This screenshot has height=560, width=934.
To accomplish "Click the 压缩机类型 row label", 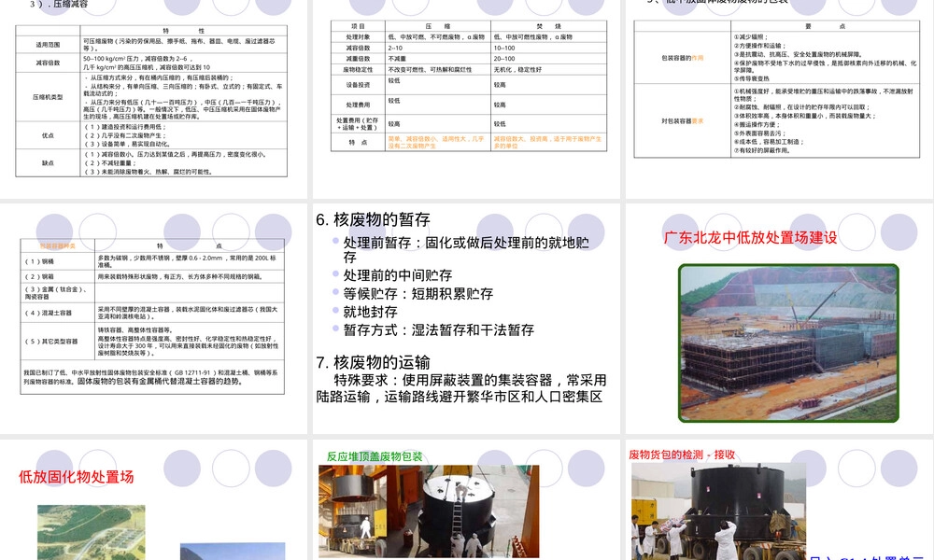I will click(48, 97).
